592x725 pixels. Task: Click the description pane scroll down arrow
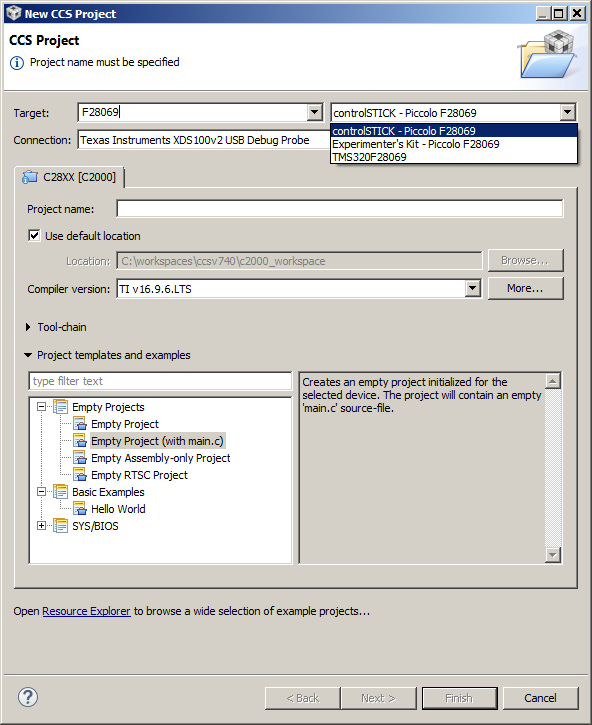point(553,554)
